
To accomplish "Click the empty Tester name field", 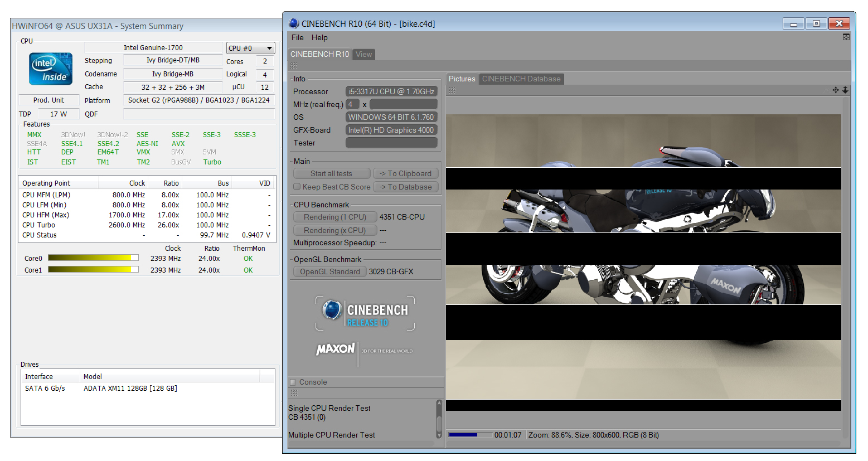I will point(391,143).
